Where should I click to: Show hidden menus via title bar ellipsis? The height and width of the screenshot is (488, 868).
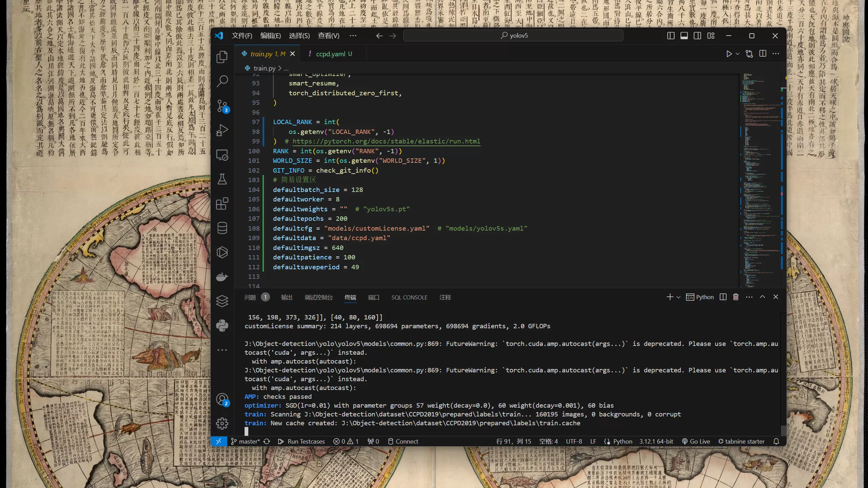tap(353, 36)
